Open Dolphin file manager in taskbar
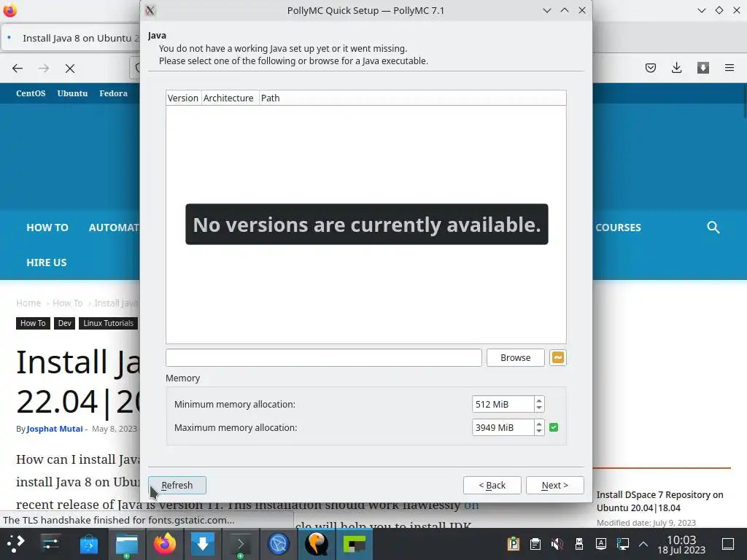747x560 pixels. click(127, 544)
